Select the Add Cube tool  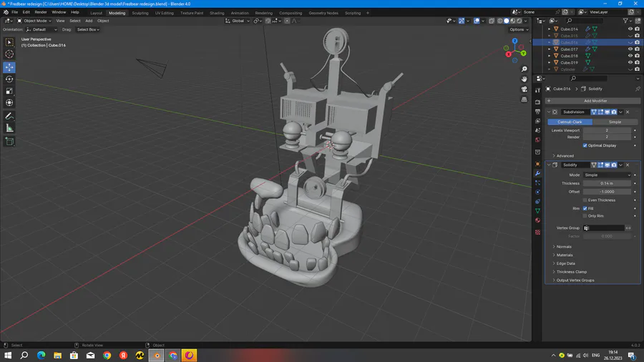coord(9,142)
